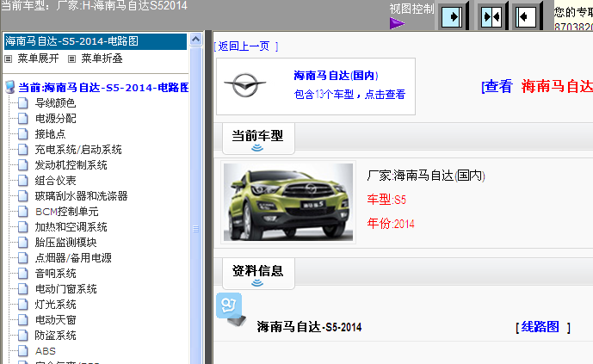This screenshot has width=593, height=364.
Task: Click the page icon beside ABS
Action: click(23, 351)
